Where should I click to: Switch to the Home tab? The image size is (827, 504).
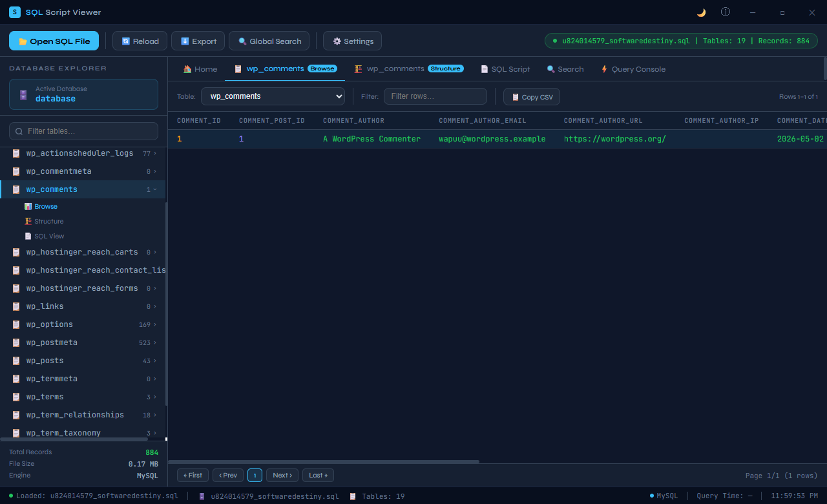point(200,69)
